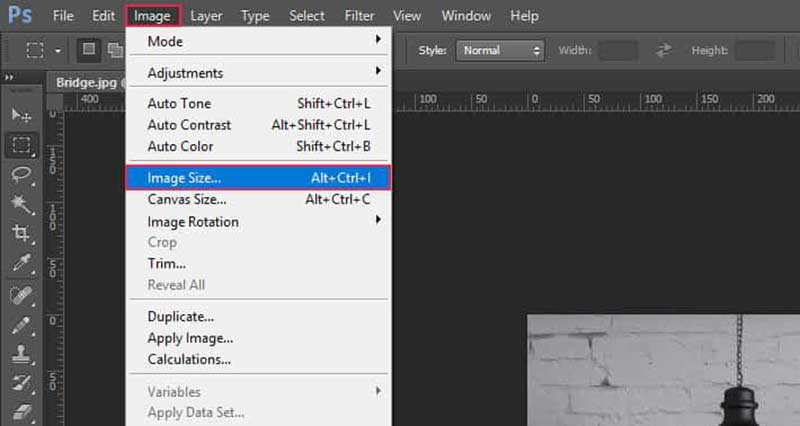The height and width of the screenshot is (426, 800).
Task: Choose Add to selection mode button
Action: click(115, 49)
